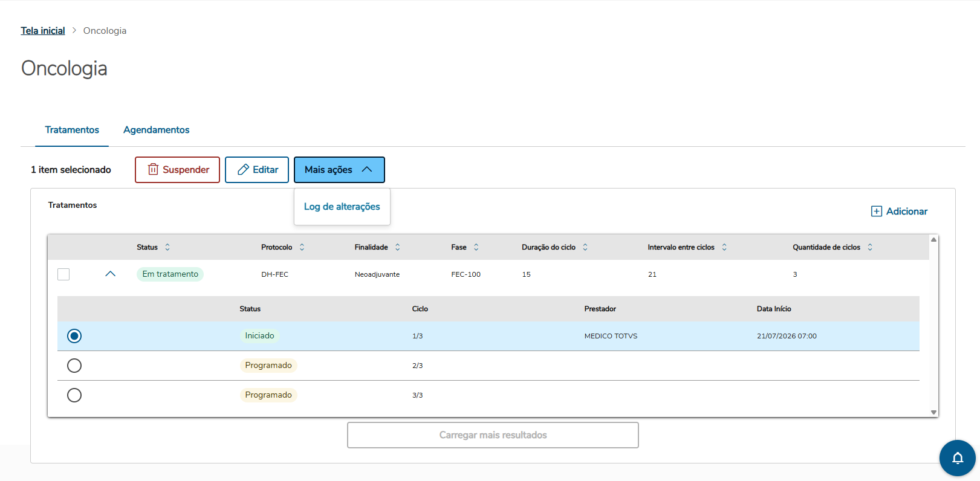Switch to the Agendamentos tab
The image size is (980, 481).
click(x=156, y=130)
